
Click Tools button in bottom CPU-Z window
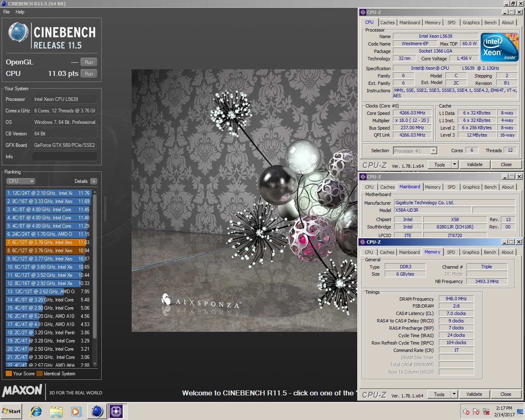(439, 394)
